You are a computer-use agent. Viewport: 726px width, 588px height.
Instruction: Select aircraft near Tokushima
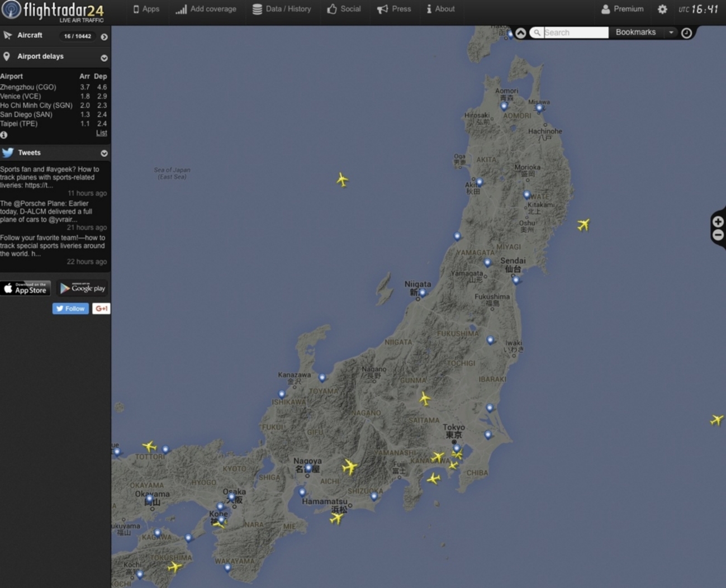point(175,567)
